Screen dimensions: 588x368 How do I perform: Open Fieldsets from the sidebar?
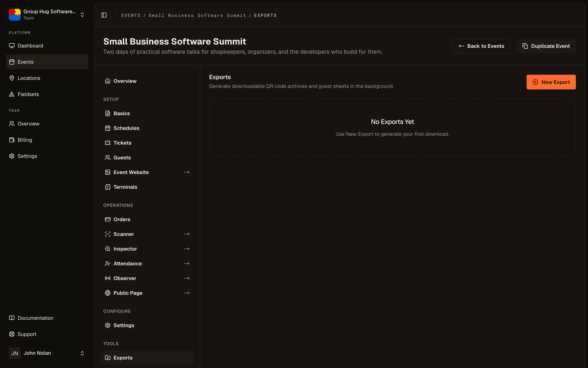point(47,94)
